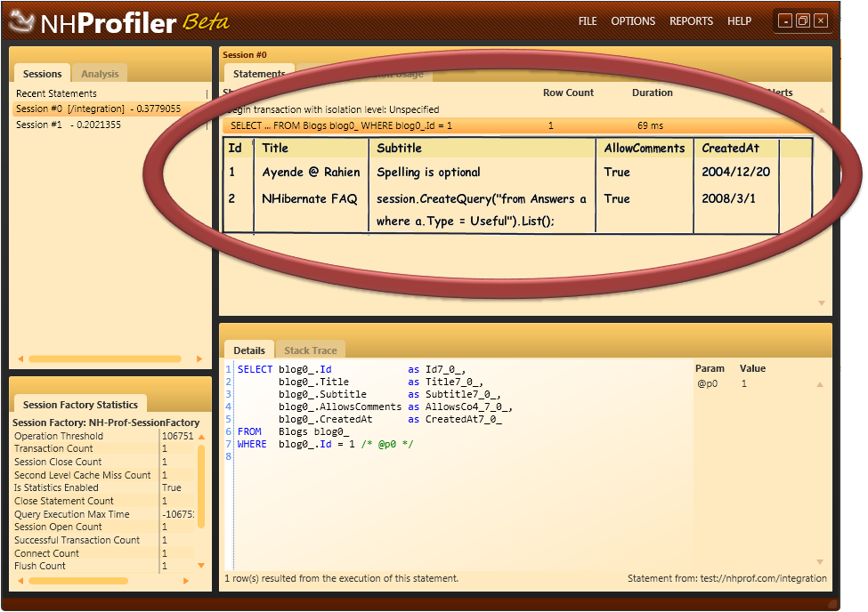Switch to the Analysis tab
The width and height of the screenshot is (868, 612).
[x=100, y=74]
